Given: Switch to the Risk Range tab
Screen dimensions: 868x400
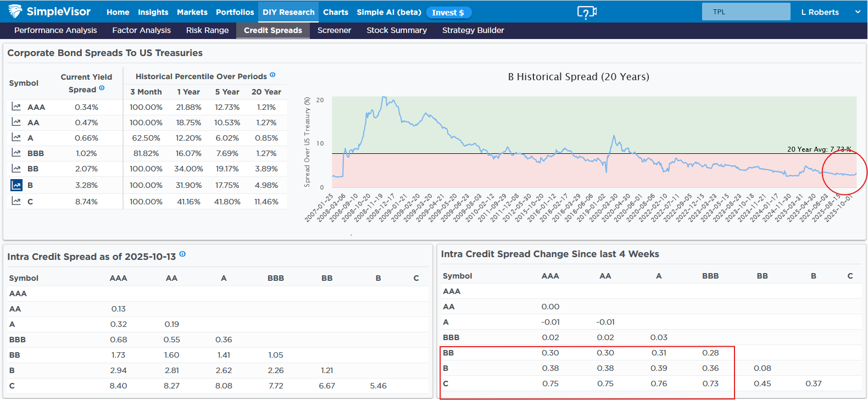Looking at the screenshot, I should click(x=207, y=30).
